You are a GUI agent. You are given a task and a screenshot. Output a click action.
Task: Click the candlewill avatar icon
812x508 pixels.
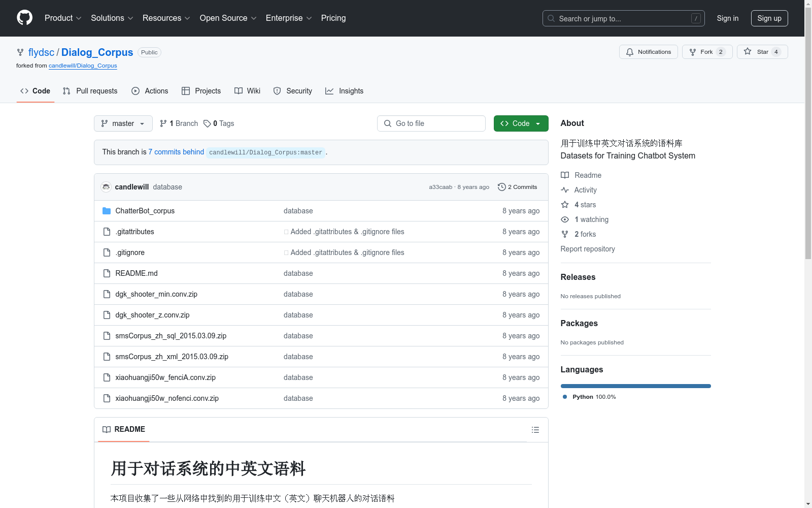click(x=106, y=187)
